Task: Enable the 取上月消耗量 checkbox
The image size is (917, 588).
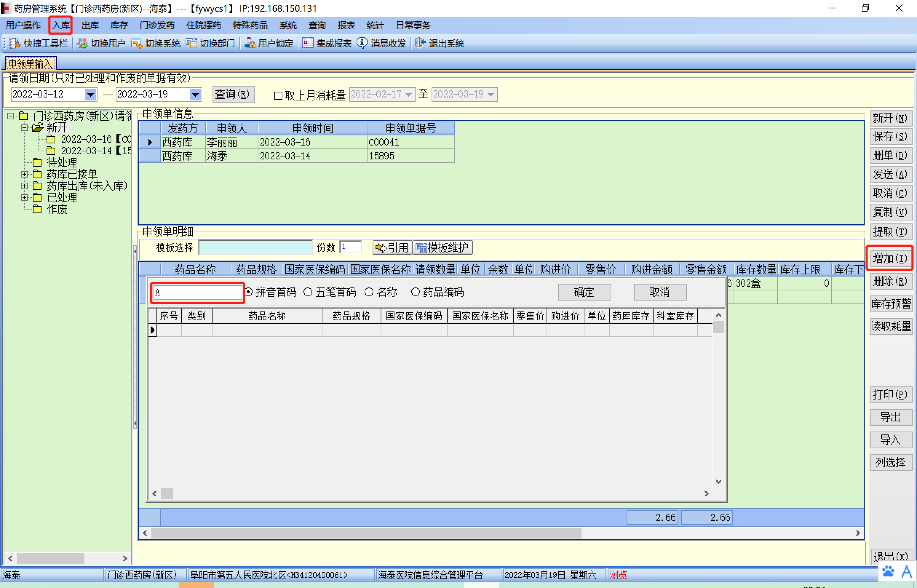Action: (278, 95)
